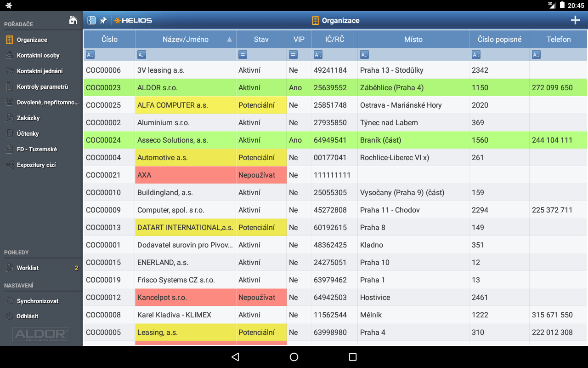The height and width of the screenshot is (368, 588).
Task: Sort by Číslo column header
Action: click(x=109, y=40)
